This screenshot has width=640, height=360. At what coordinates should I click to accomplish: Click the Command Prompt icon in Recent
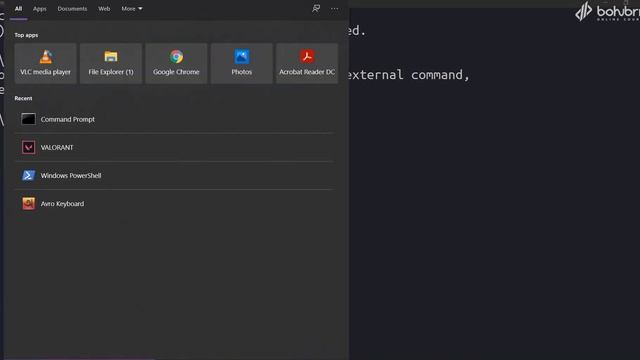point(28,119)
